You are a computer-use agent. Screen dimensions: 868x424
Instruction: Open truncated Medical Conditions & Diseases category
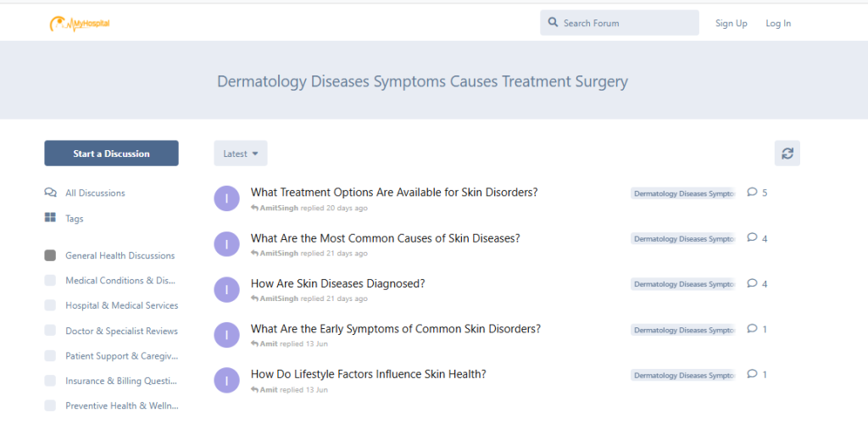point(120,281)
